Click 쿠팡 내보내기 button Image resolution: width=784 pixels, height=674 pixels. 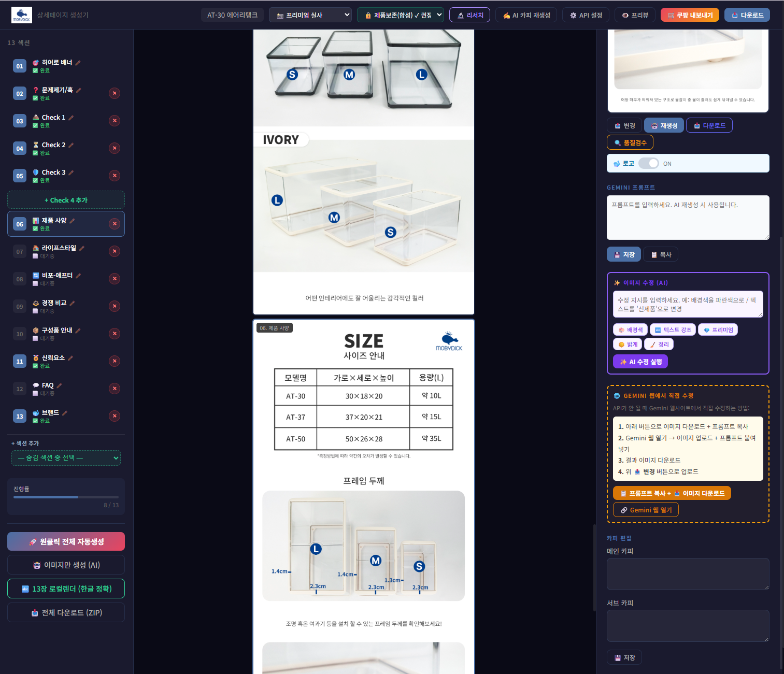point(690,15)
